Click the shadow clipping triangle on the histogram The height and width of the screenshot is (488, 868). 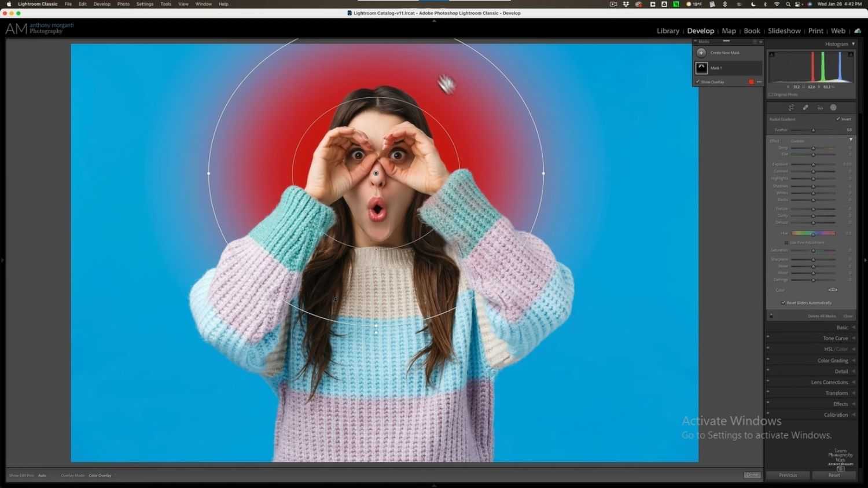[771, 54]
